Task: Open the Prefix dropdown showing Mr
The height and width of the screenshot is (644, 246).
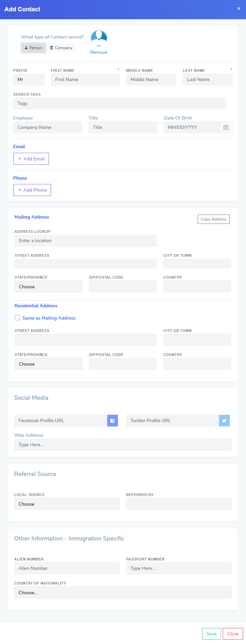Action: tap(29, 79)
